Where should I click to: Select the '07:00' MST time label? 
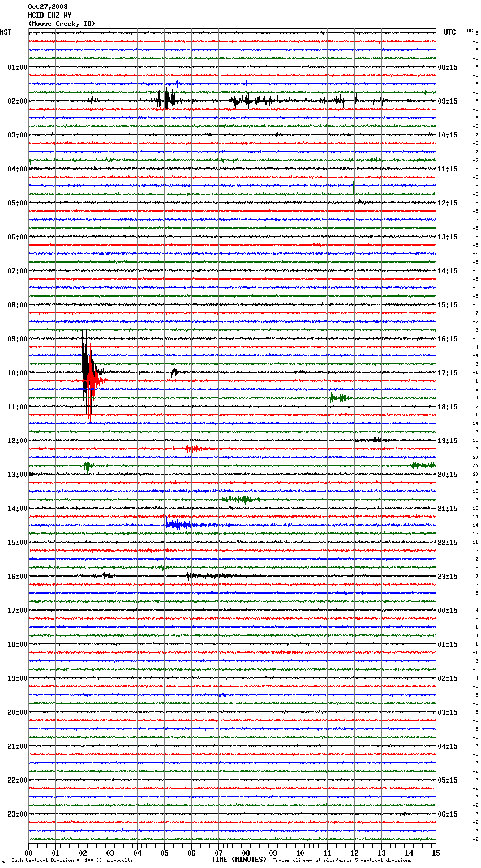tap(18, 271)
